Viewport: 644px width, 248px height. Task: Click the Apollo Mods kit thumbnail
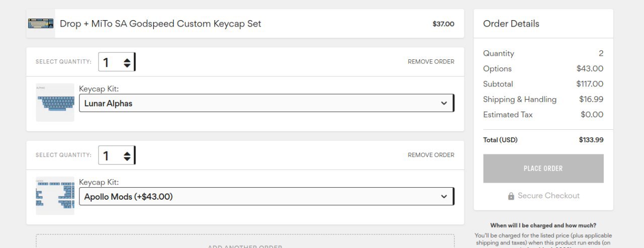[55, 196]
